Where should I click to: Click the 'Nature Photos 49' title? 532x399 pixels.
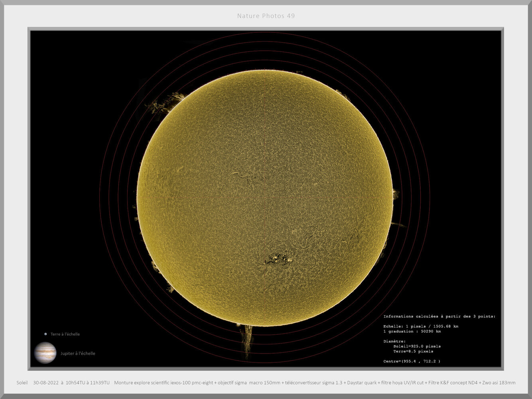pos(266,16)
